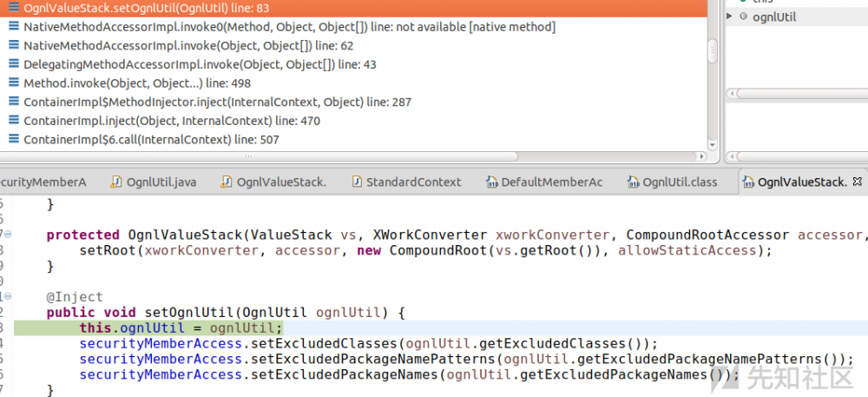This screenshot has height=397, width=868.
Task: Expand the ognlUtil variable node
Action: [729, 17]
